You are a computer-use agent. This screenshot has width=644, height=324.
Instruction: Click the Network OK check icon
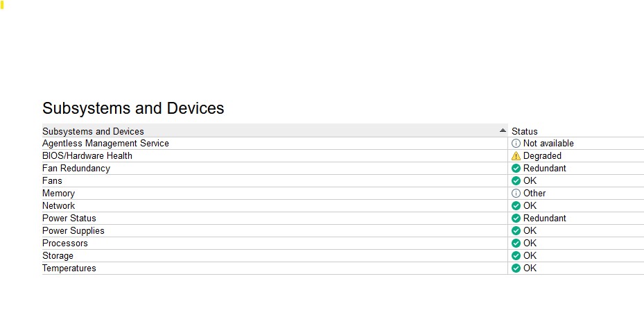(x=516, y=206)
